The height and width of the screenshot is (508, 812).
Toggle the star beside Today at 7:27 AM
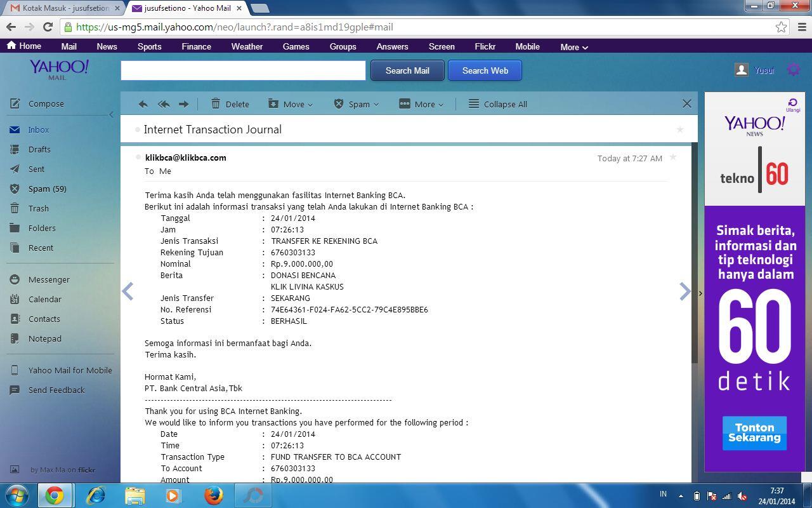tap(673, 157)
